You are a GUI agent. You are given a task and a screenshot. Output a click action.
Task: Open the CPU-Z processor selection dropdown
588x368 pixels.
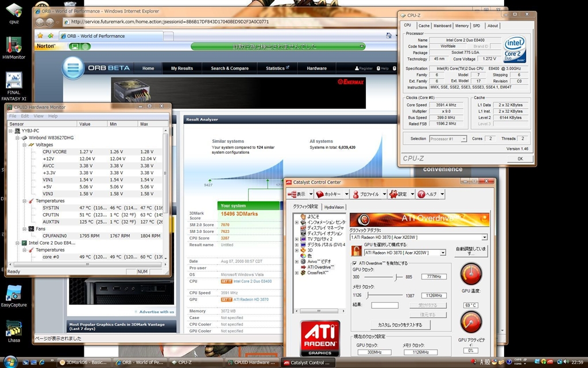(463, 139)
